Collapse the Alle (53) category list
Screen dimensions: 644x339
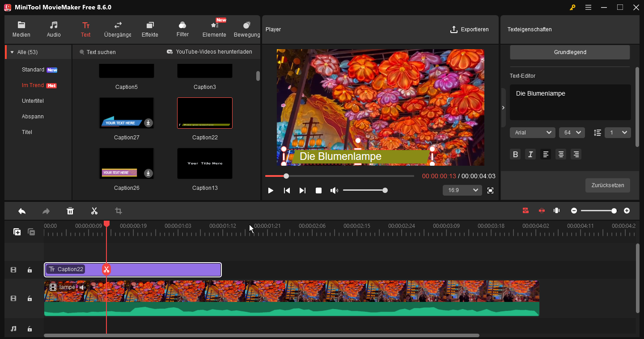coord(11,51)
